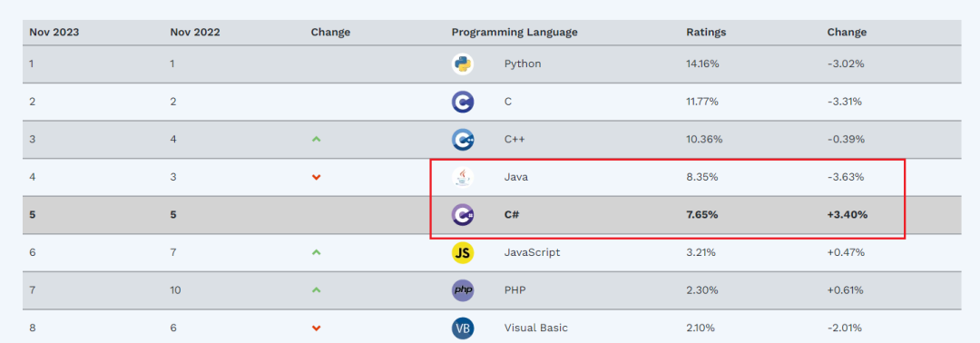Click the Java change value -3.63%

coord(846,178)
